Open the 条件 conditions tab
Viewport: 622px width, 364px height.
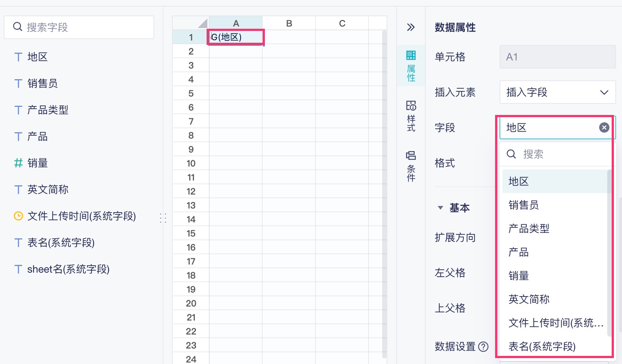[411, 166]
